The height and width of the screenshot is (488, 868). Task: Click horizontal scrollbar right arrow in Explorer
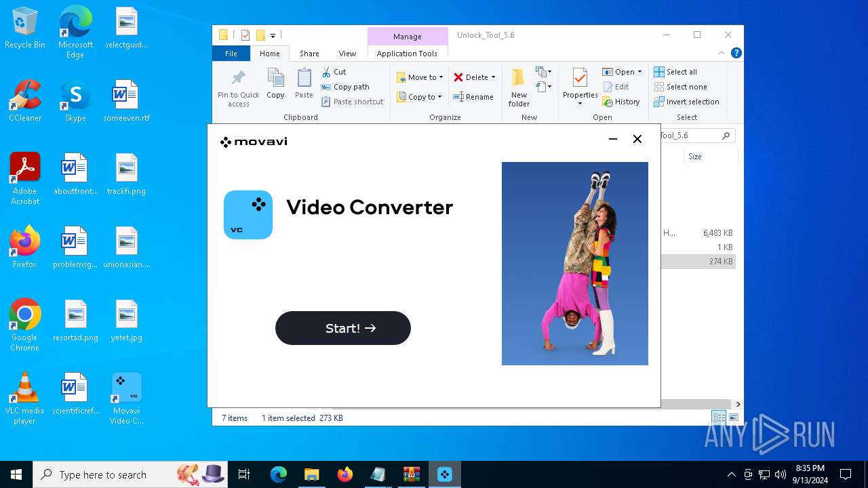[x=738, y=404]
